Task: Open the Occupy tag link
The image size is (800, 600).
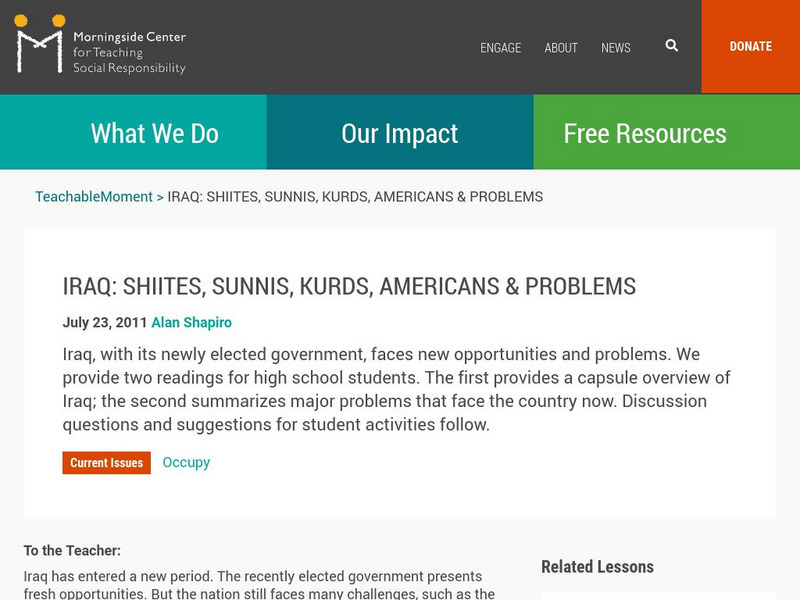Action: (186, 462)
